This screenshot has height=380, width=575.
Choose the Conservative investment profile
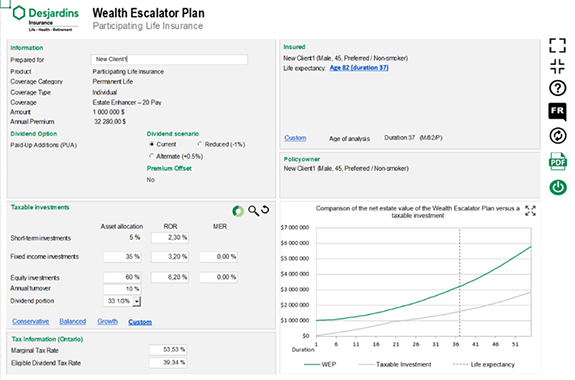click(30, 321)
